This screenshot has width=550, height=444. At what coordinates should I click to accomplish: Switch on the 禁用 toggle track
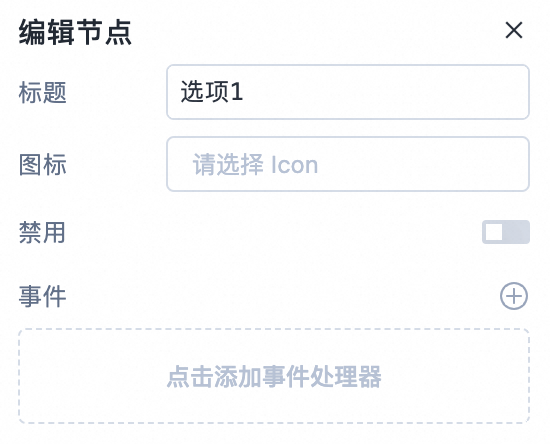tap(505, 232)
